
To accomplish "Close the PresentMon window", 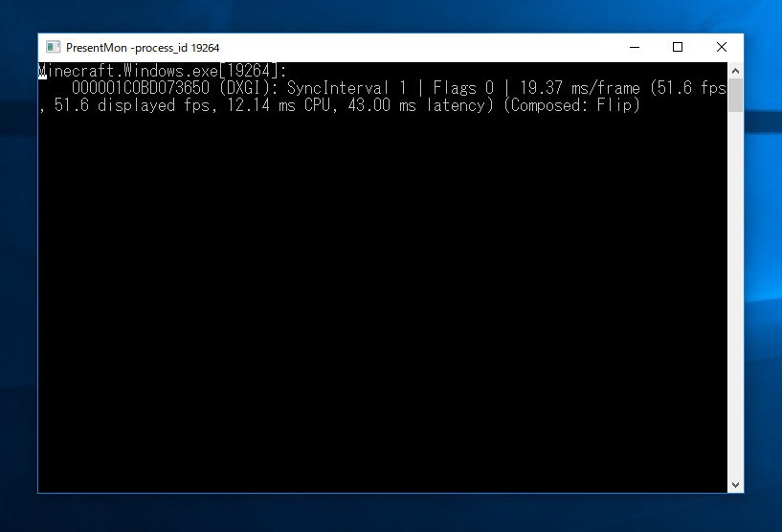I will pyautogui.click(x=721, y=48).
